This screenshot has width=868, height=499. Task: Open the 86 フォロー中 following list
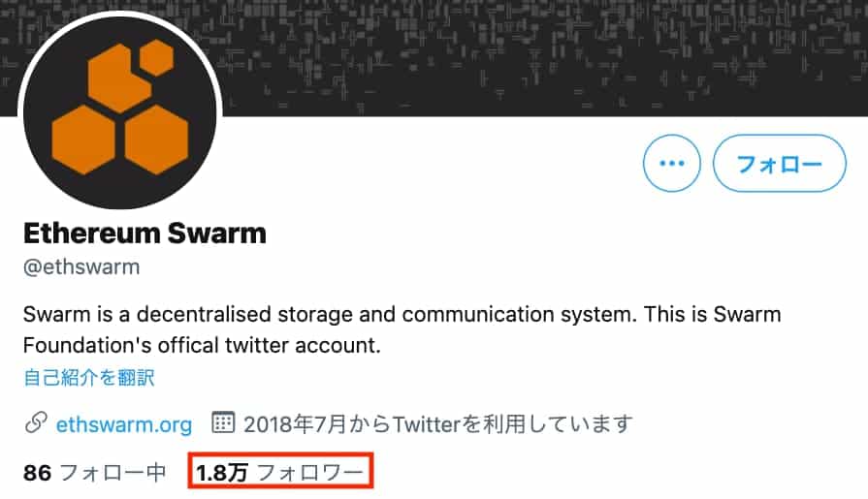tap(95, 473)
